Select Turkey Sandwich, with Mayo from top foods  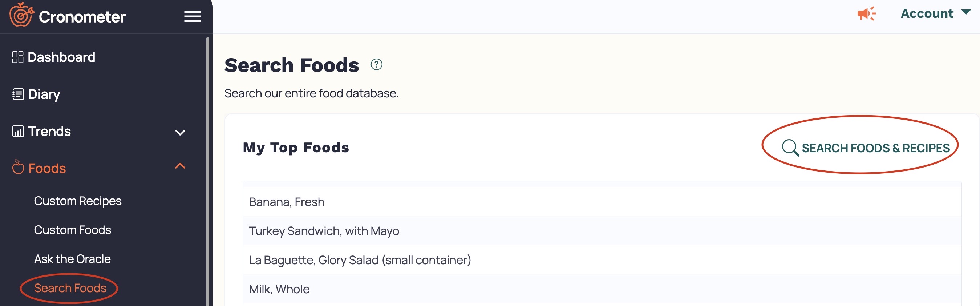point(324,231)
